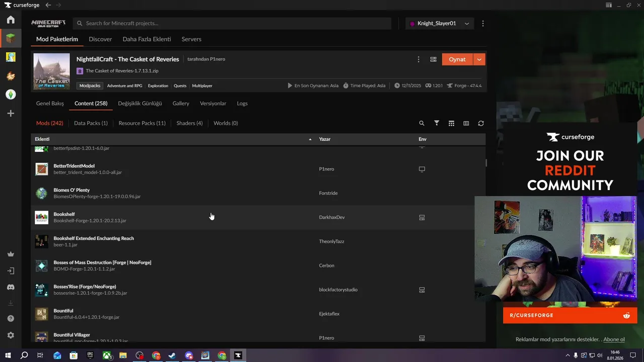The width and height of the screenshot is (644, 362).
Task: Open the filter funnel icon above mod list
Action: [437, 123]
